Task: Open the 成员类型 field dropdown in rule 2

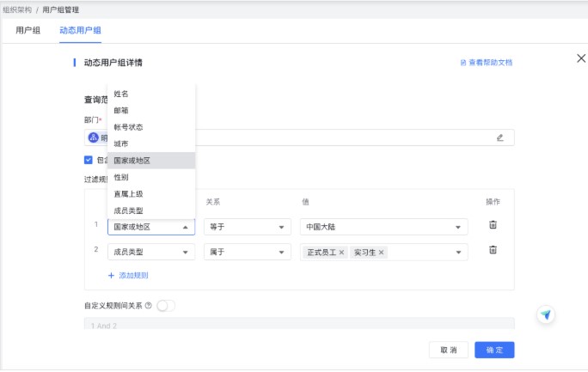Action: pos(150,252)
